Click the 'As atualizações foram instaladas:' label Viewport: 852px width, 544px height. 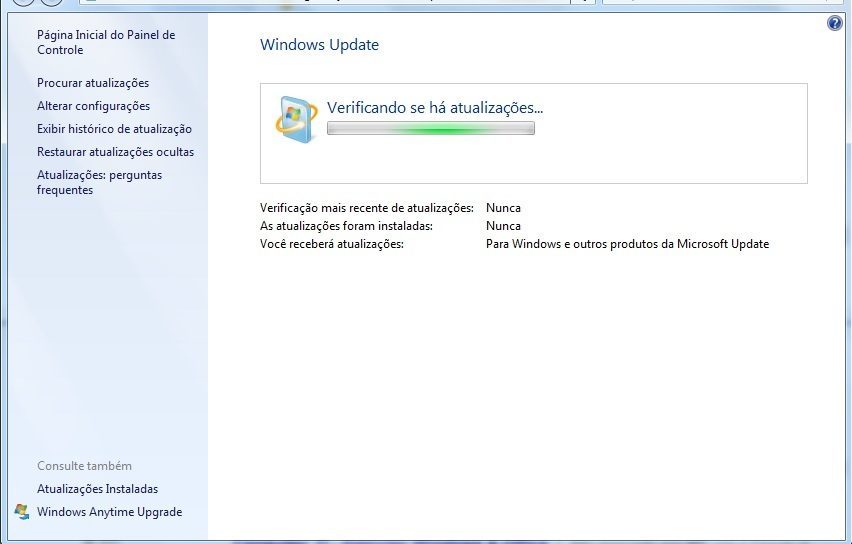[346, 226]
